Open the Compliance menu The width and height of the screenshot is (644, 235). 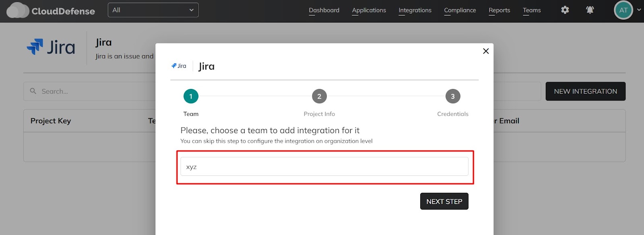460,10
